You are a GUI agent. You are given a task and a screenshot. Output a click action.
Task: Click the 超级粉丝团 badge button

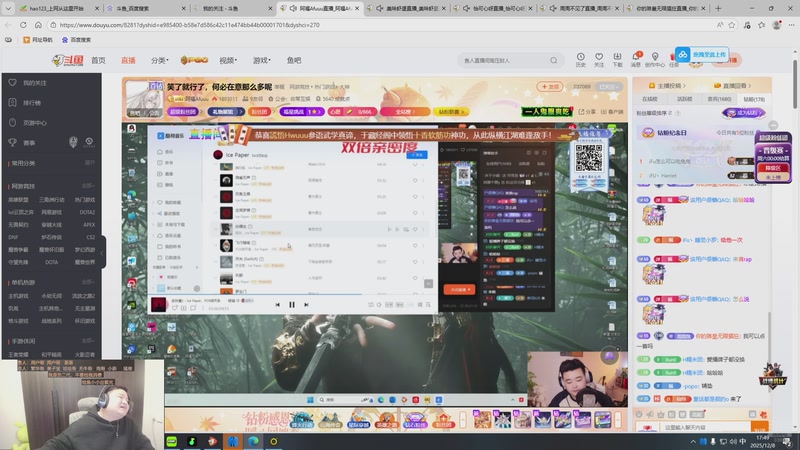183,112
